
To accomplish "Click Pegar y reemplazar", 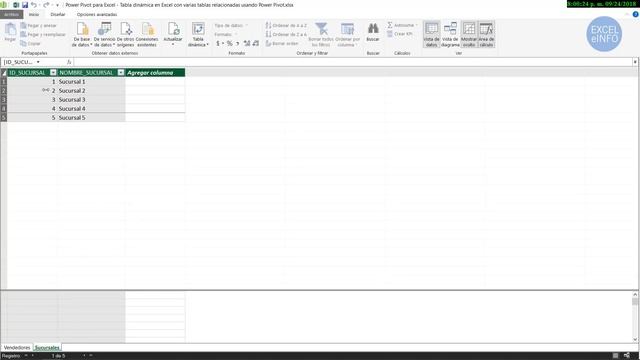I will click(x=43, y=35).
